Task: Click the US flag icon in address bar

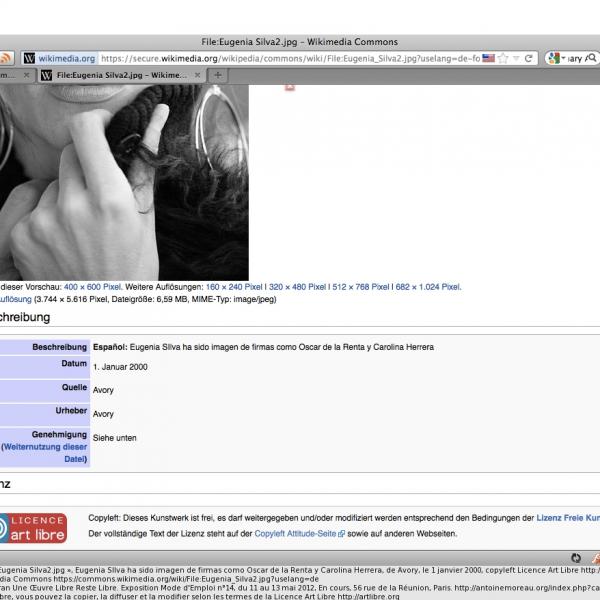Action: click(488, 58)
